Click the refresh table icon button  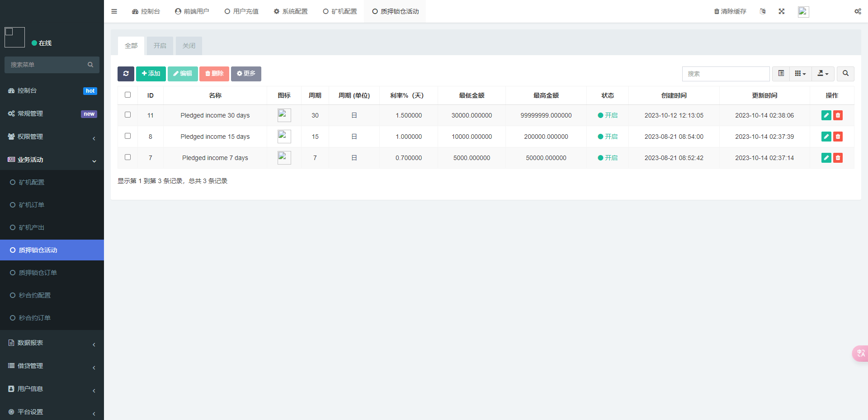coord(126,74)
